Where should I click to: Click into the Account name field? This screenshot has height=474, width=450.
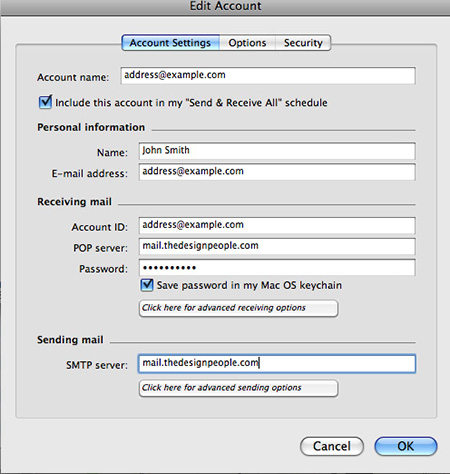pos(268,75)
